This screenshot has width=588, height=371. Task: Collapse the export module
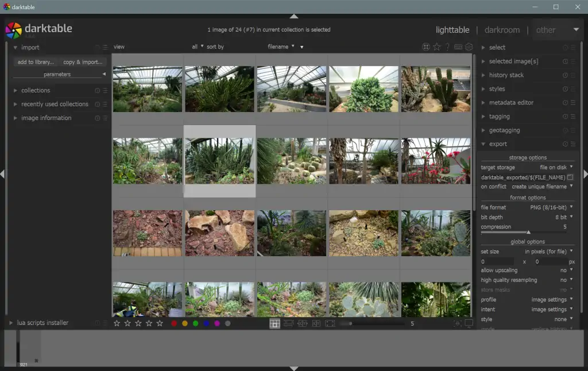483,144
